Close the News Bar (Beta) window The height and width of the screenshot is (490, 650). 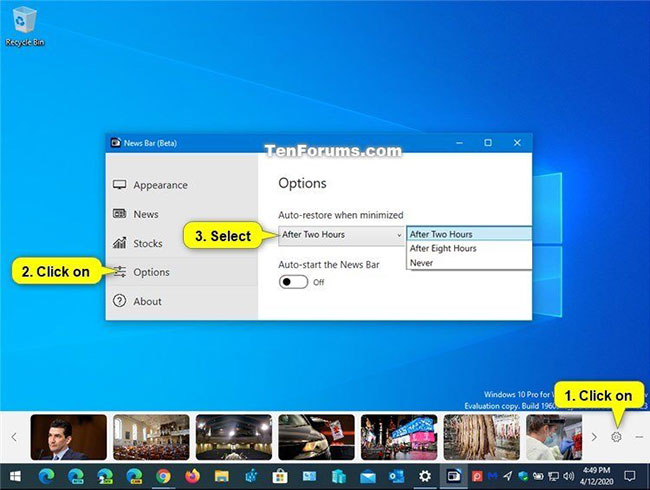[x=517, y=143]
